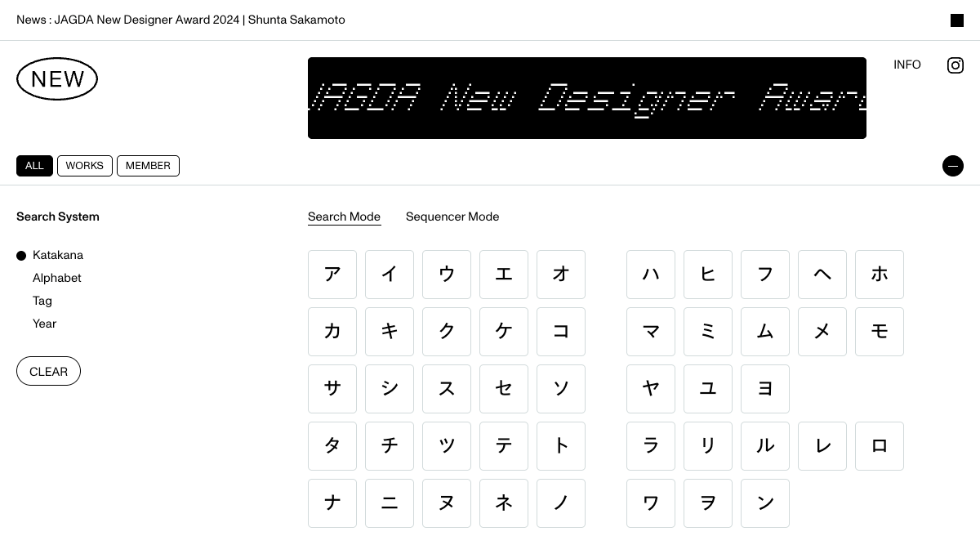Screen dimensions: 980x545
Task: Select katakana key ヨ
Action: 765,389
